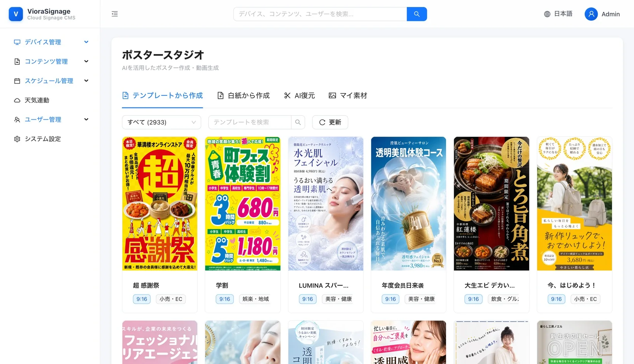Open the すべて (2933) category dropdown

161,122
